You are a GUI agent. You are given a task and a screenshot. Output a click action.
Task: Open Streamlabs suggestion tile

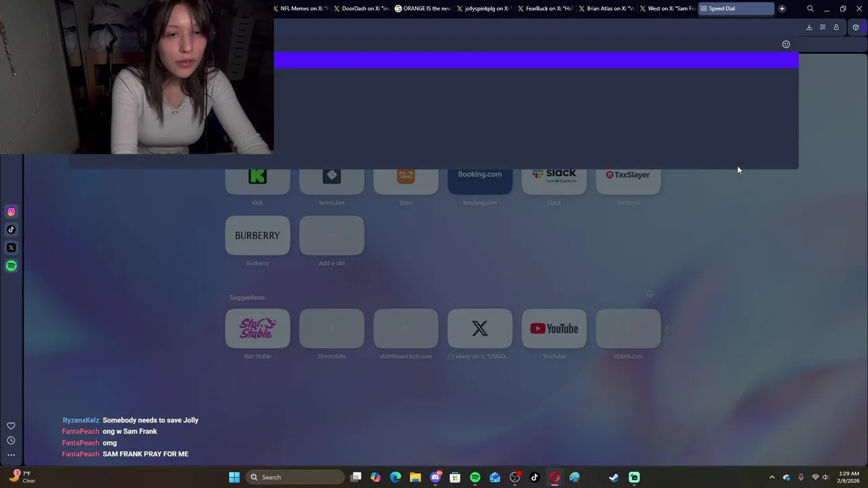pyautogui.click(x=332, y=329)
